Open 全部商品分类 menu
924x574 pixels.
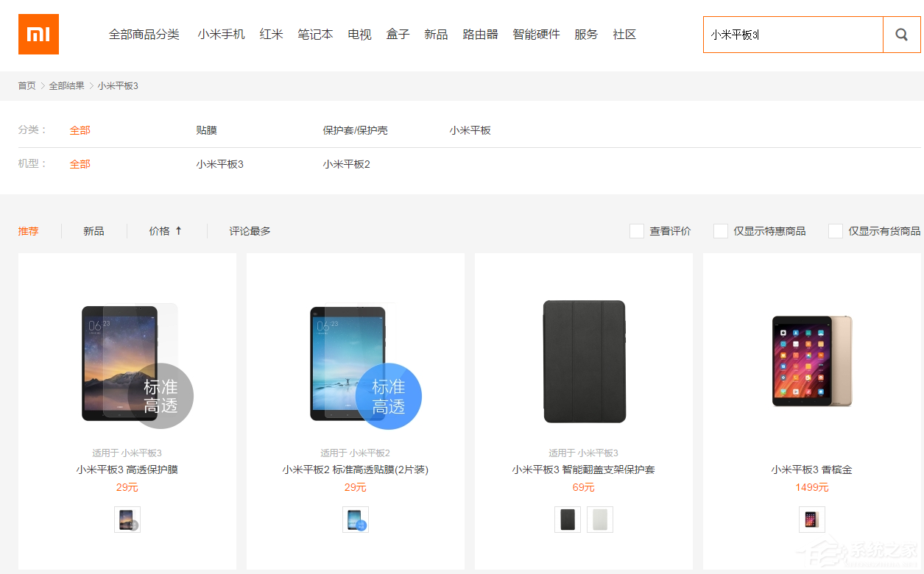[x=144, y=35]
